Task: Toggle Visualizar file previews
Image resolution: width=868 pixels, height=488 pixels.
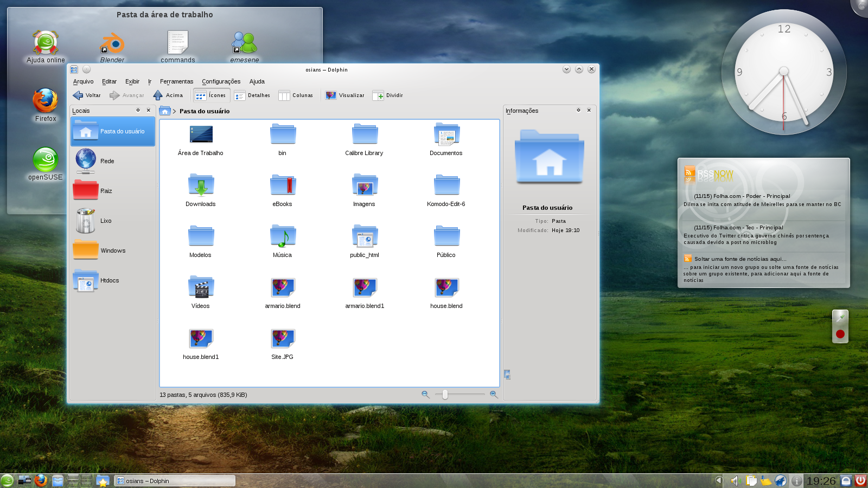Action: 345,95
